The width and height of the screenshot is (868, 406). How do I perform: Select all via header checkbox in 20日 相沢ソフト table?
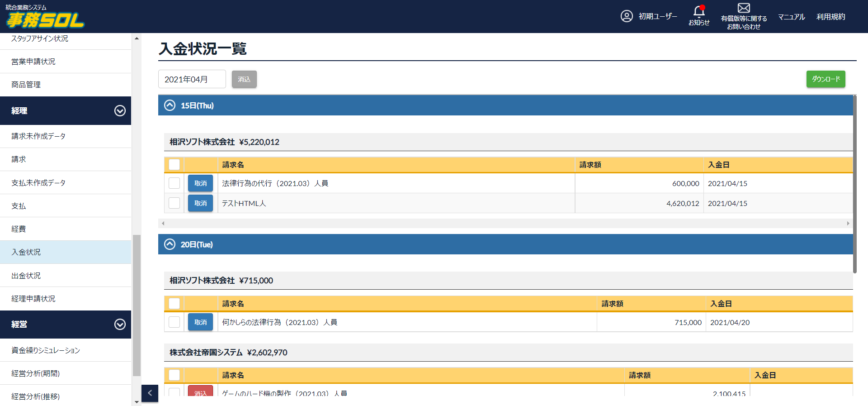174,304
